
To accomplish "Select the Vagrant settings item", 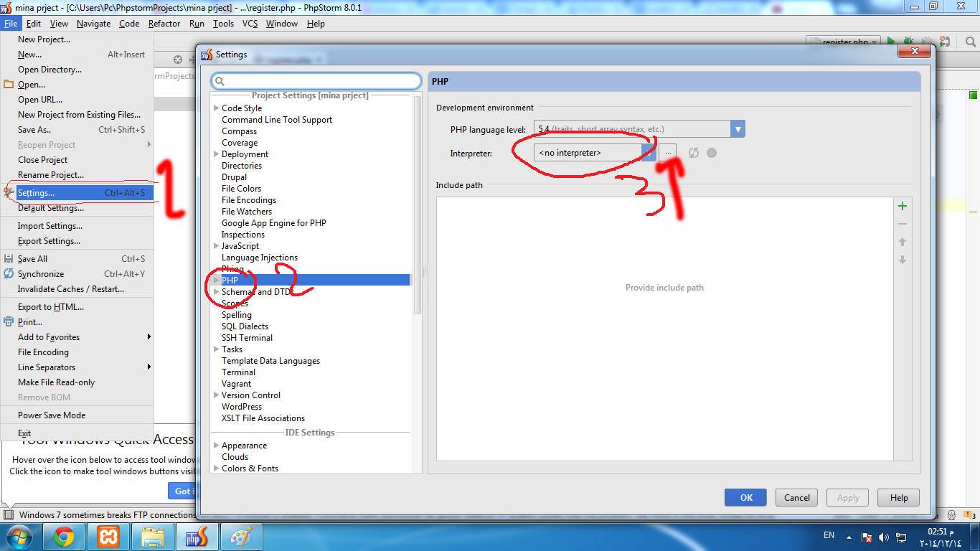I will click(x=236, y=384).
